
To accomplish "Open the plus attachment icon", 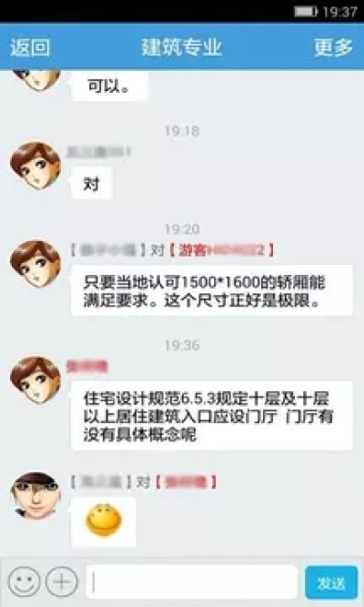I will 62,582.
